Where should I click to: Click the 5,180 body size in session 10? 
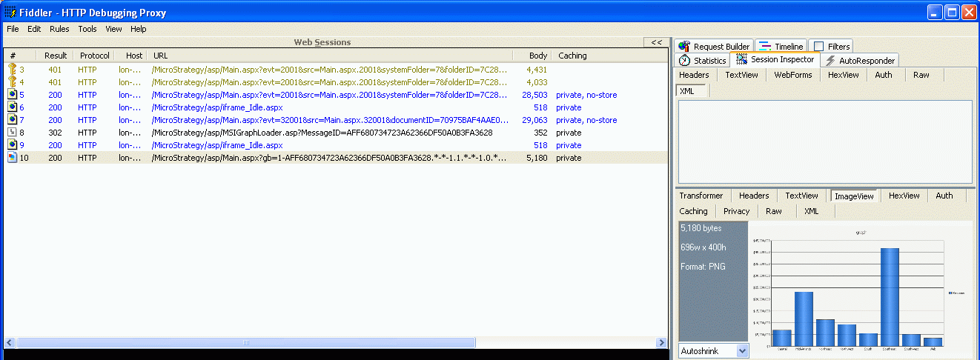tap(537, 158)
